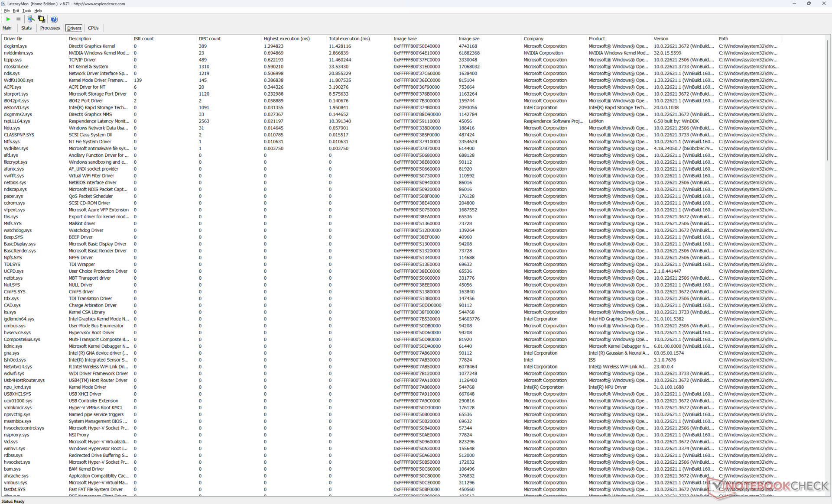
Task: Sort by Highest execution (ms) column
Action: (286, 39)
